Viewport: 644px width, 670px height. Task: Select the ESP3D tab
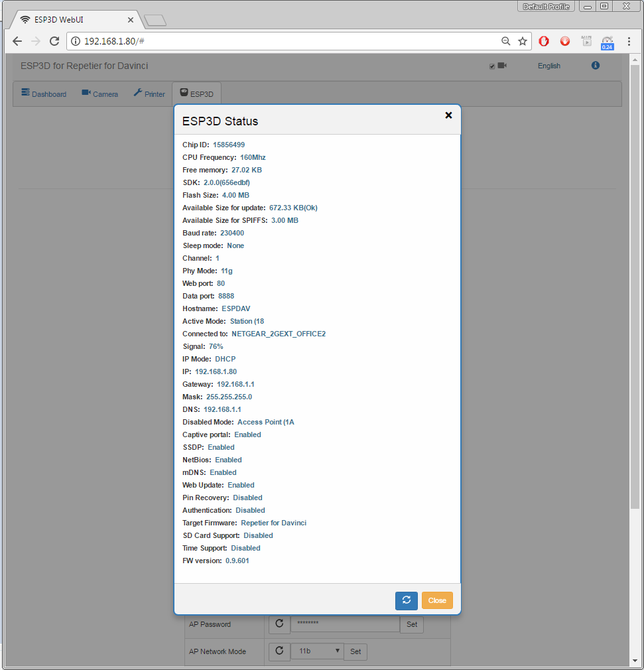tap(196, 94)
